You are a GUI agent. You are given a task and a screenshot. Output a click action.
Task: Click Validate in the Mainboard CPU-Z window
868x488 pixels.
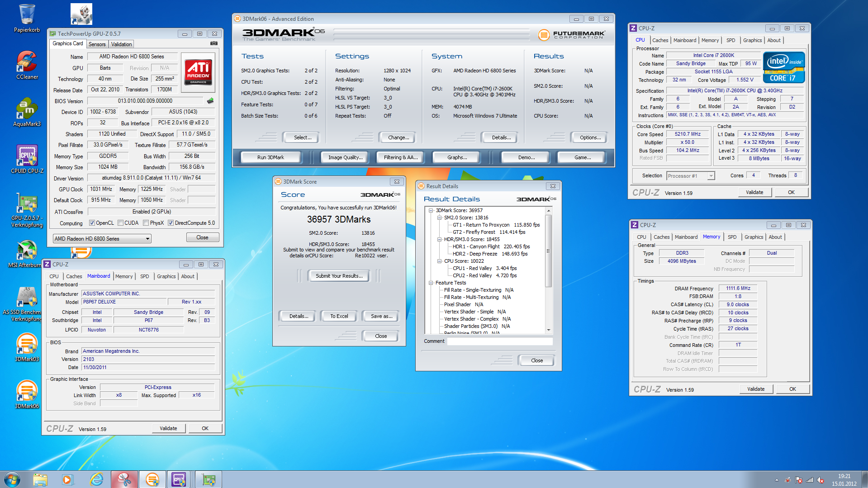pyautogui.click(x=168, y=428)
